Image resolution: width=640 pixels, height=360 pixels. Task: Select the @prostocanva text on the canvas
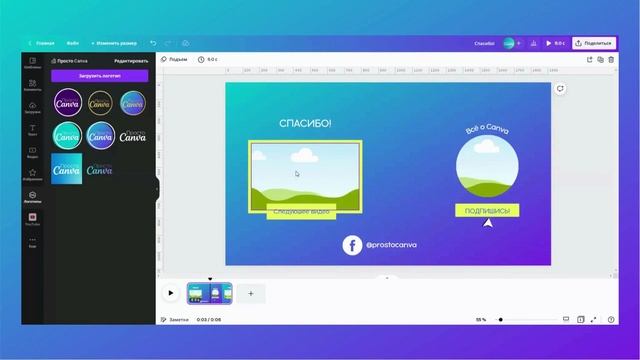(391, 245)
